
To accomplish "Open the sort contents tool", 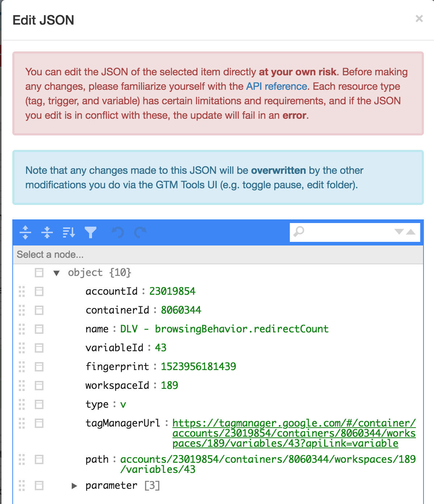I will (69, 232).
